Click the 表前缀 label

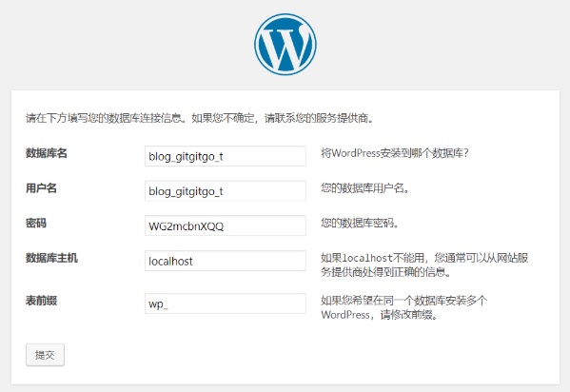(x=41, y=301)
